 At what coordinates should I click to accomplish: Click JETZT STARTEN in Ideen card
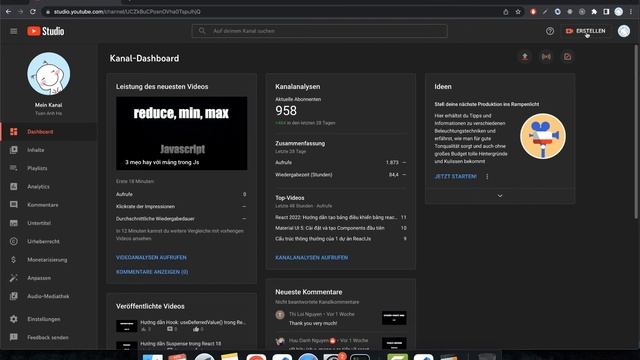pyautogui.click(x=456, y=176)
